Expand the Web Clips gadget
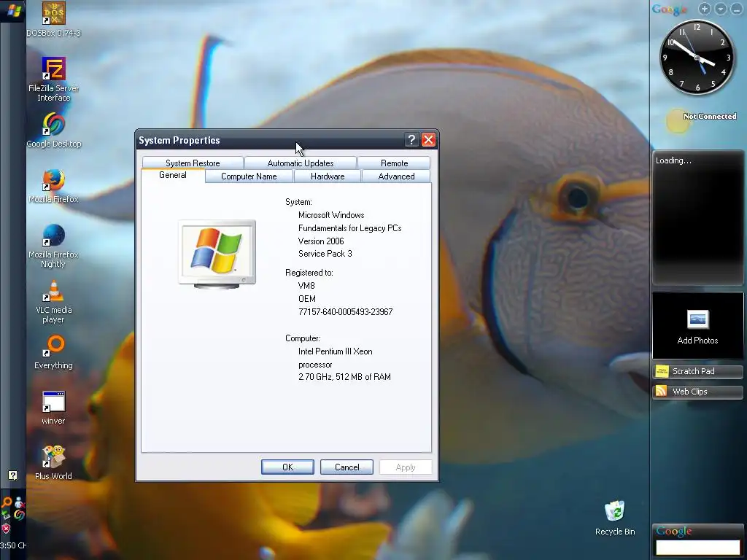The height and width of the screenshot is (560, 747). [697, 392]
